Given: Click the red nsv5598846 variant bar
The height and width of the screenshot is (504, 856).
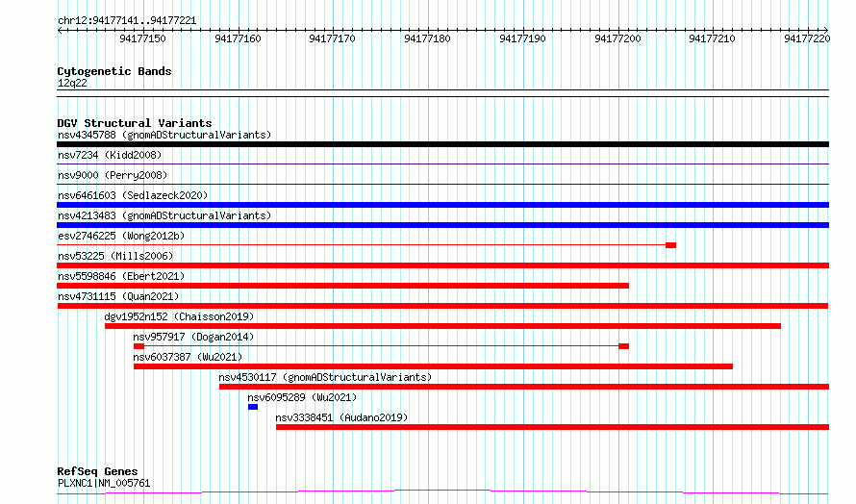Looking at the screenshot, I should (x=342, y=286).
